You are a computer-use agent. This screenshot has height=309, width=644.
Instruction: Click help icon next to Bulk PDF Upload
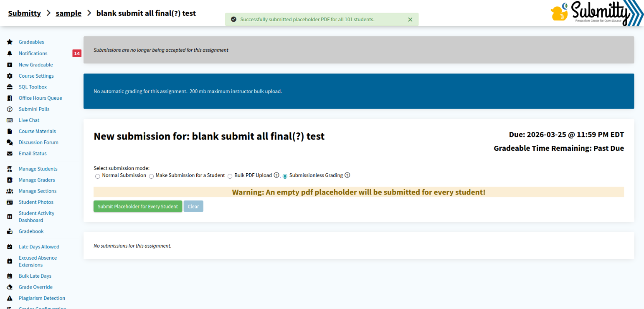(276, 175)
